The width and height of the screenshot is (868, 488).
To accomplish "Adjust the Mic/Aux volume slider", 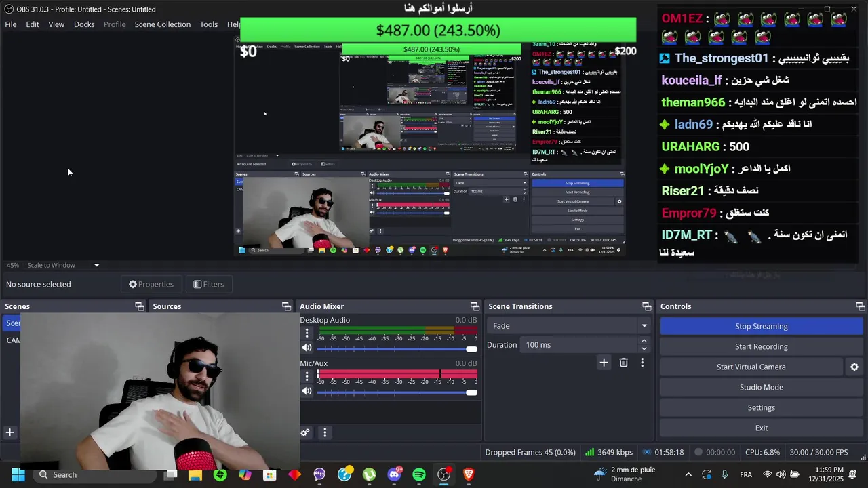I will click(397, 392).
